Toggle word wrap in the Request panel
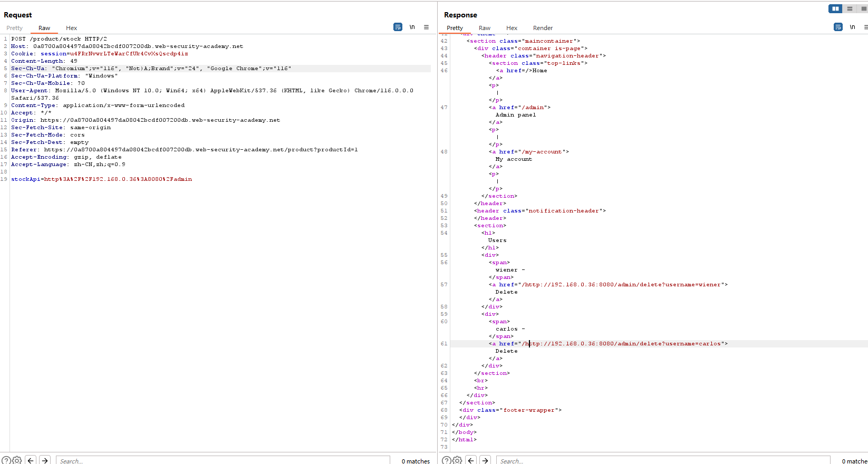The height and width of the screenshot is (464, 868). click(x=398, y=27)
